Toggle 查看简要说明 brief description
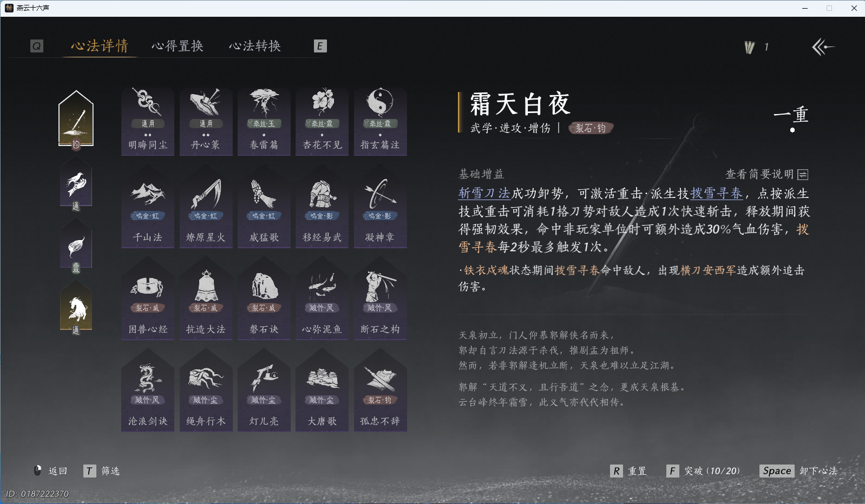 (767, 174)
